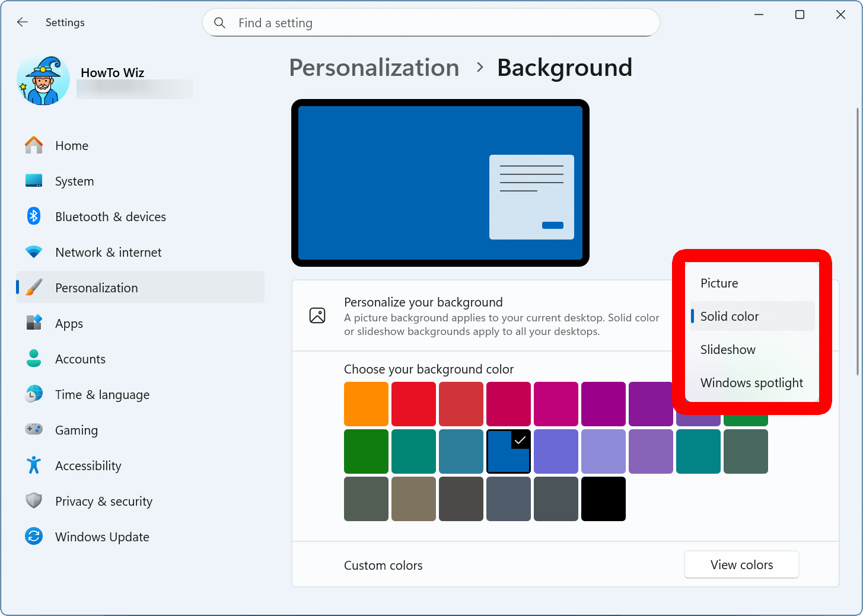This screenshot has width=863, height=616.
Task: Switch to the Background breadcrumb
Action: (564, 68)
